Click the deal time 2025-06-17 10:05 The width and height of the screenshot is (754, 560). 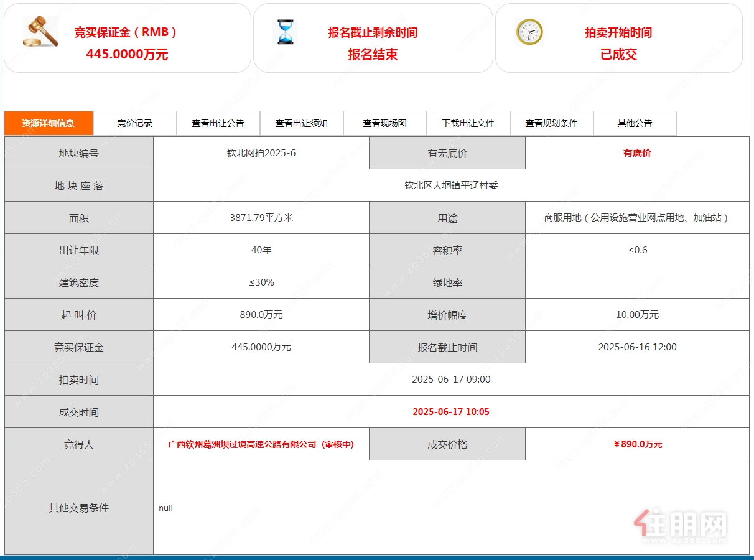click(x=451, y=412)
